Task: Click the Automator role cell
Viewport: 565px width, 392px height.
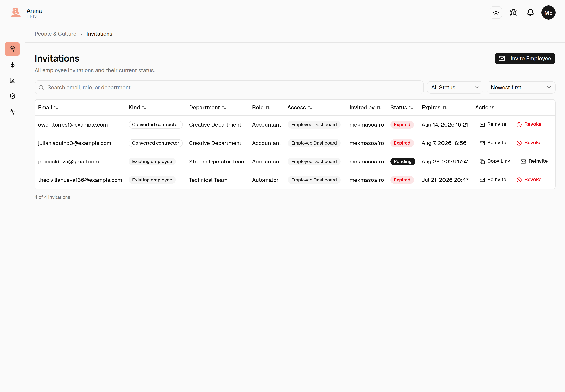Action: tap(265, 180)
